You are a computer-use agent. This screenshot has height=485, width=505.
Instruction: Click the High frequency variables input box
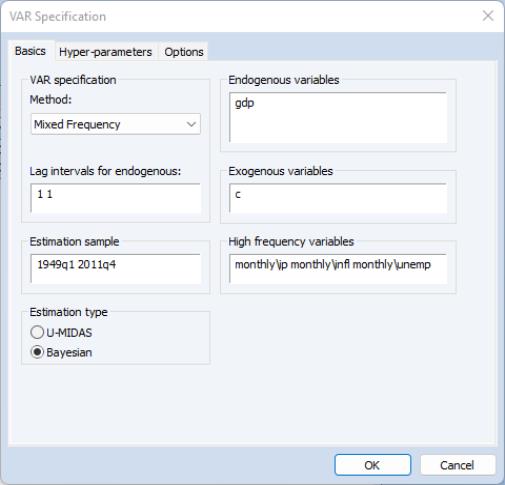click(338, 269)
